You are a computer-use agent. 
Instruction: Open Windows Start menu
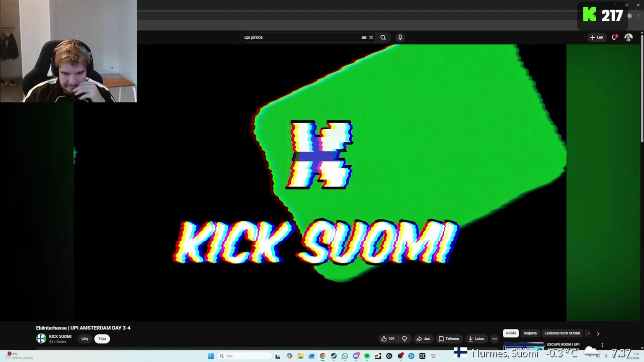point(211,356)
